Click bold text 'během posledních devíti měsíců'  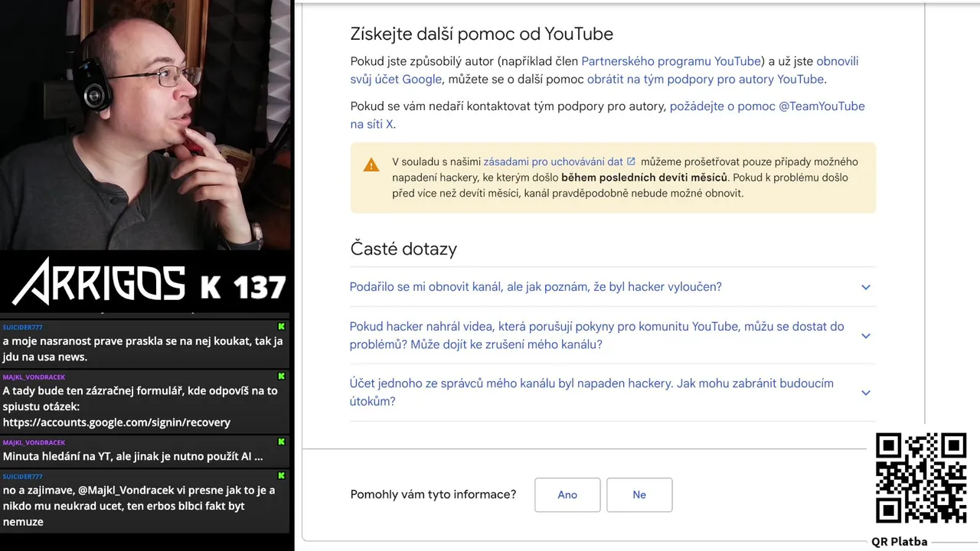click(x=644, y=178)
